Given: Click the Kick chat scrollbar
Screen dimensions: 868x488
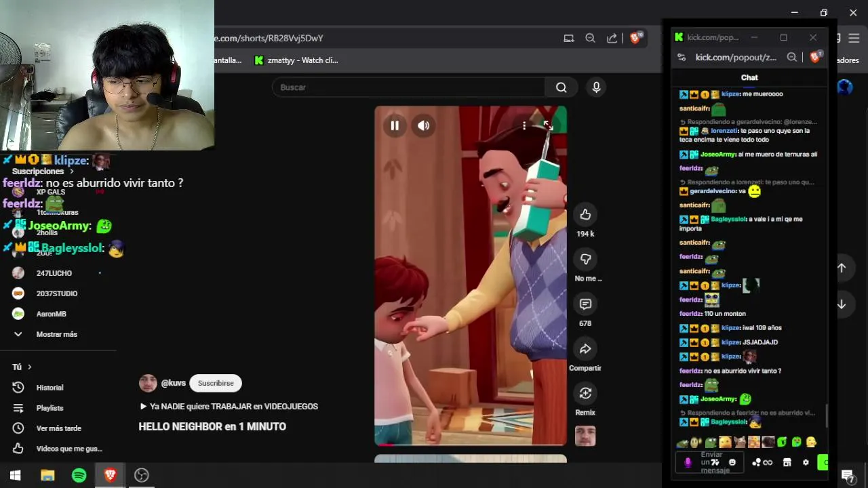Looking at the screenshot, I should [827, 415].
